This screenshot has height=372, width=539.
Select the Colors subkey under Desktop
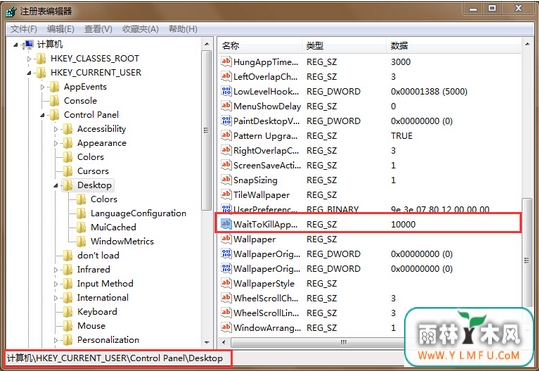click(104, 199)
